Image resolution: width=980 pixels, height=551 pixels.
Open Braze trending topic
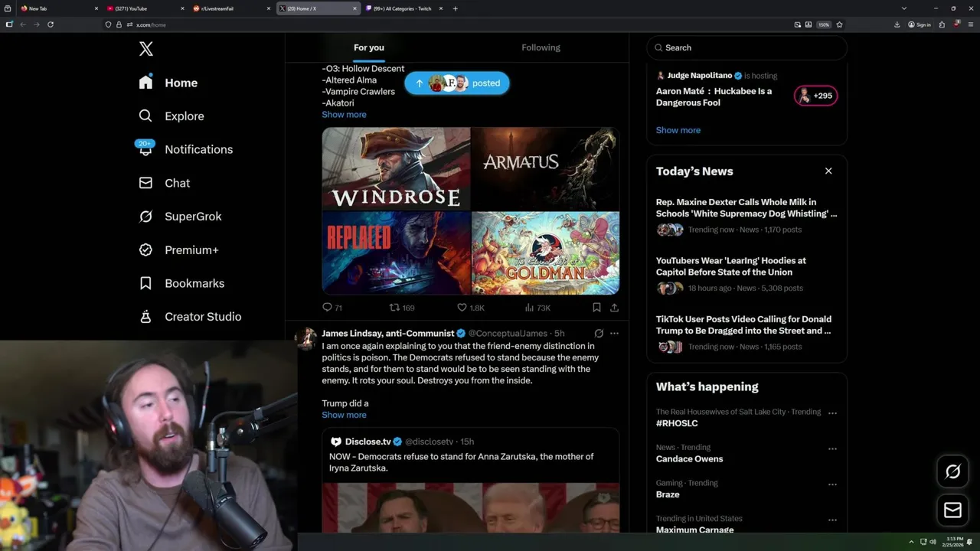coord(668,494)
